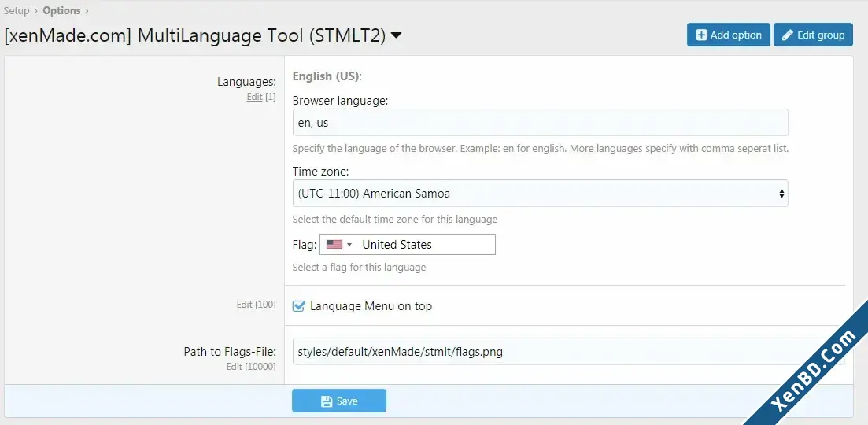The image size is (868, 425).
Task: Click the Save button
Action: (339, 401)
